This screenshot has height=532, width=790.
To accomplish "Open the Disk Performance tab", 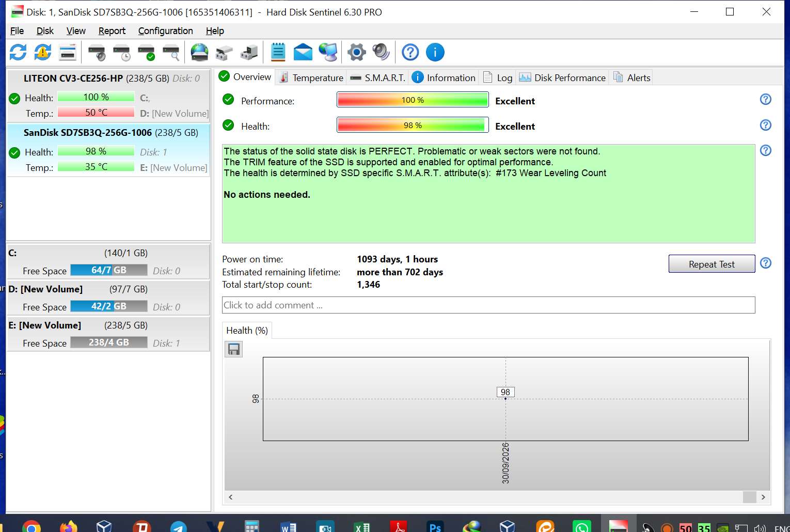I will 562,77.
